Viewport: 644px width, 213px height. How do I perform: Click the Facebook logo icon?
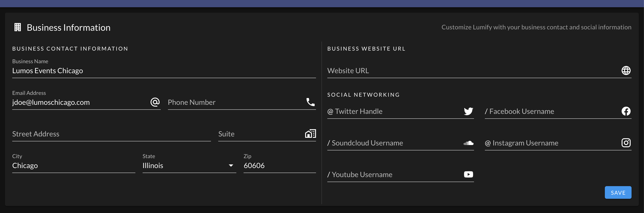626,111
